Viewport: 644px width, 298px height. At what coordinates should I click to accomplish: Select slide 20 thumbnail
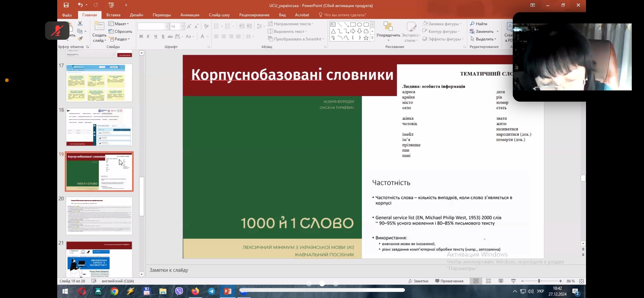[x=99, y=215]
